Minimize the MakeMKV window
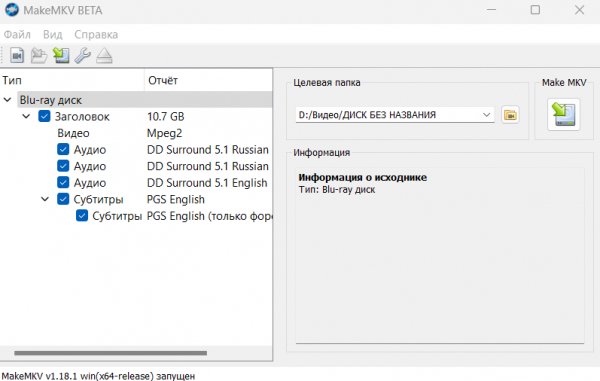The width and height of the screenshot is (600, 381). 491,10
